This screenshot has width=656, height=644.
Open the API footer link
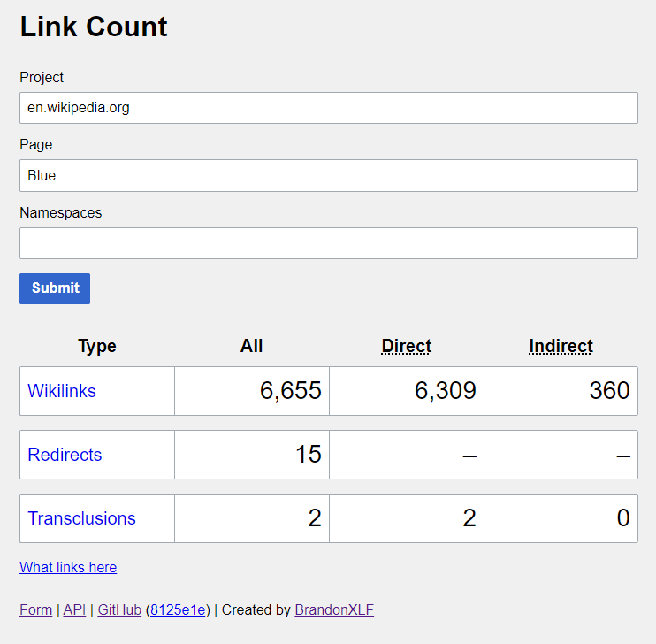(74, 609)
